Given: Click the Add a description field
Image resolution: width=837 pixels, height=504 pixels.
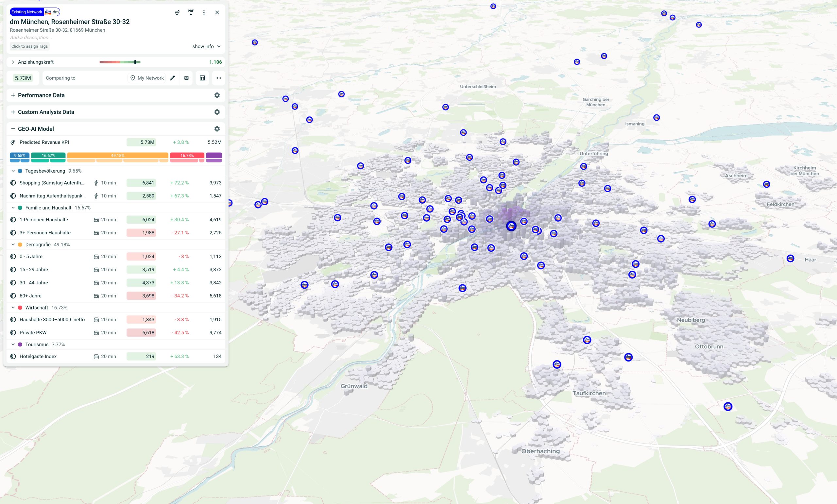Looking at the screenshot, I should coord(31,38).
